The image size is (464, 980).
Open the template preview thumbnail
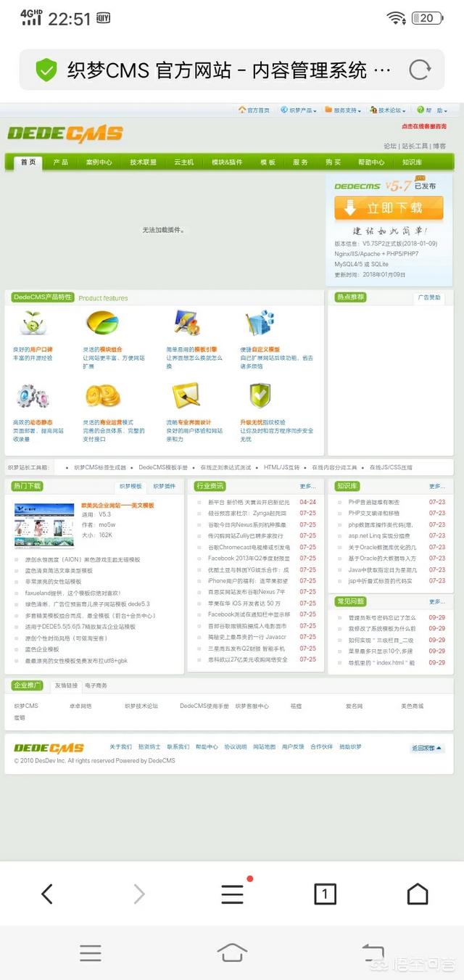(44, 526)
